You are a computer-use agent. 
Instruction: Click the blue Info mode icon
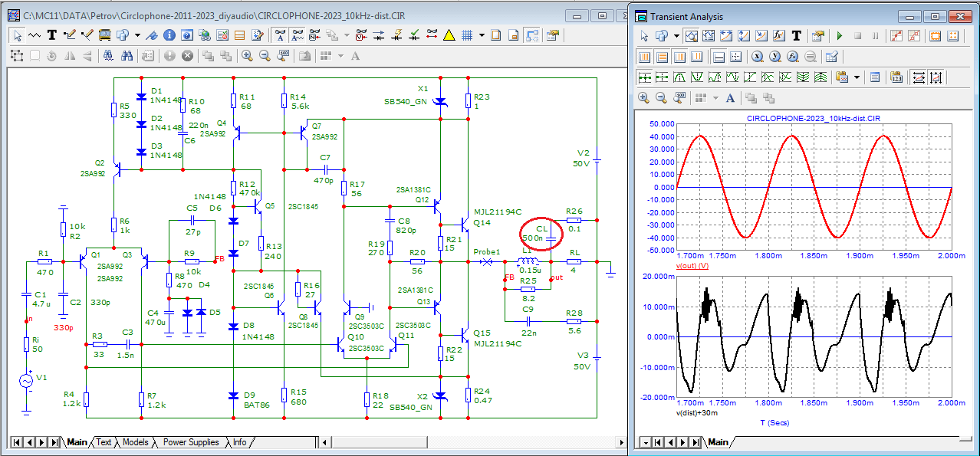pos(169,35)
